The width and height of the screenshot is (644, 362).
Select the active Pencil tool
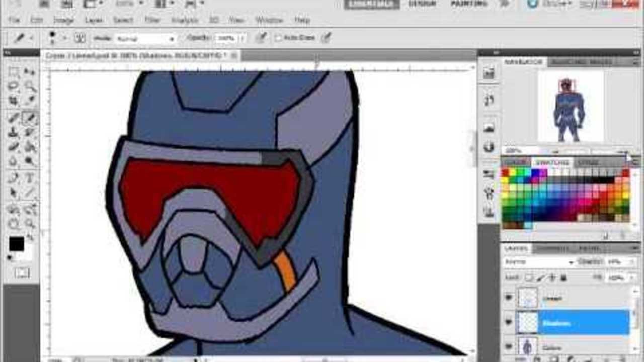pos(30,118)
